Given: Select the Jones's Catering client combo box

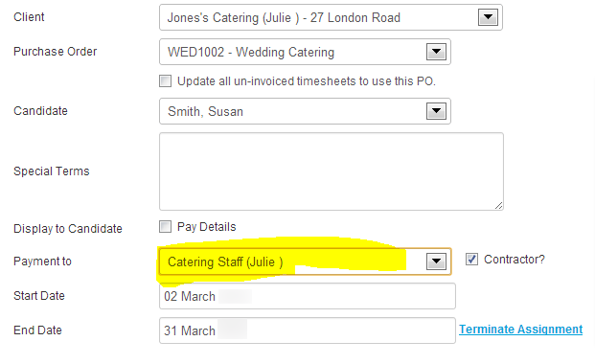Looking at the screenshot, I should coord(331,17).
